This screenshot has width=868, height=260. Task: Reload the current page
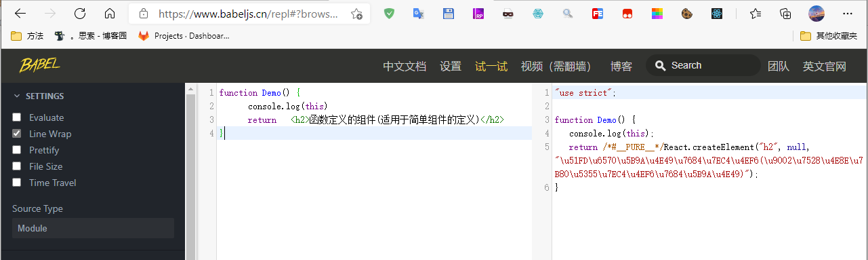click(80, 14)
